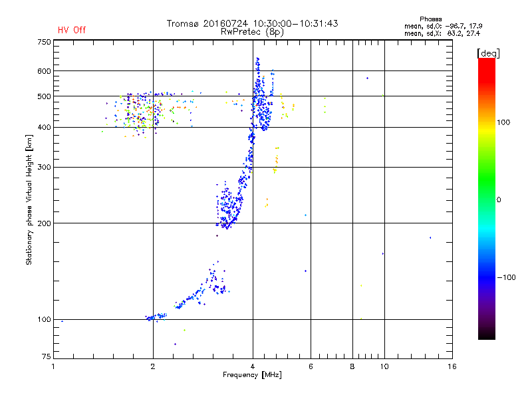Click the y-axis tick label '750'
Viewport: 532px width, 399px height.
point(44,42)
